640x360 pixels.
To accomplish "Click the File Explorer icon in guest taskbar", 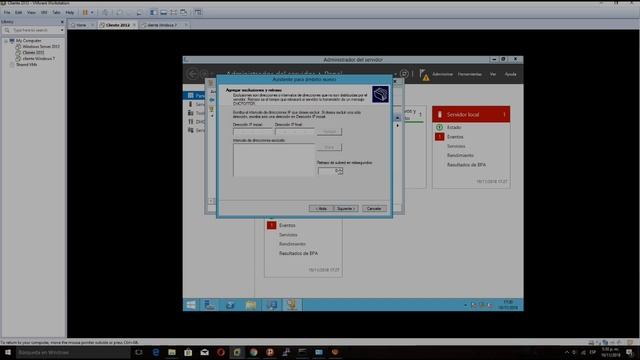I will click(251, 305).
